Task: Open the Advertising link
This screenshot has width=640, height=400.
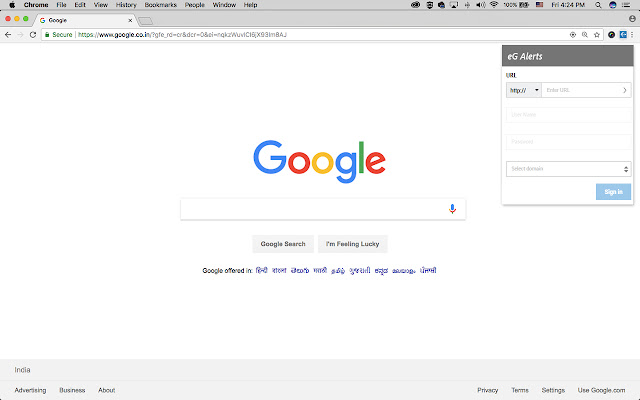Action: click(x=30, y=390)
